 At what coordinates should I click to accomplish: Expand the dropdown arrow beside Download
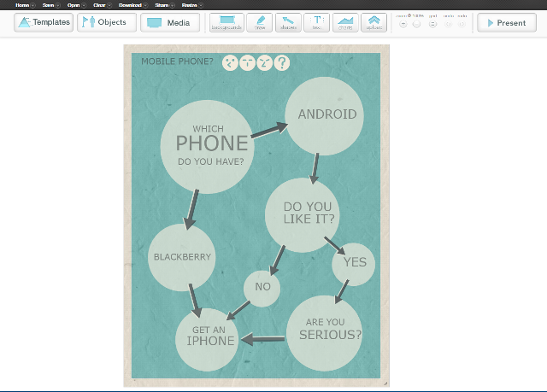coord(145,6)
